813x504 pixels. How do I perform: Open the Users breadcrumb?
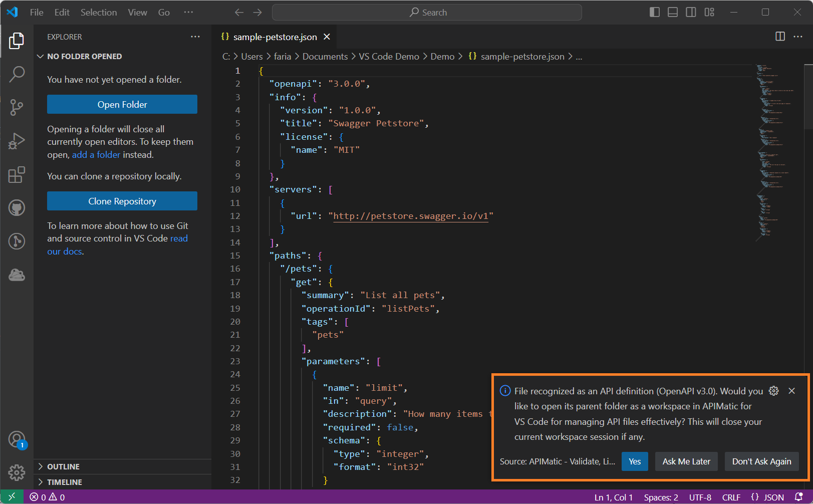point(252,57)
